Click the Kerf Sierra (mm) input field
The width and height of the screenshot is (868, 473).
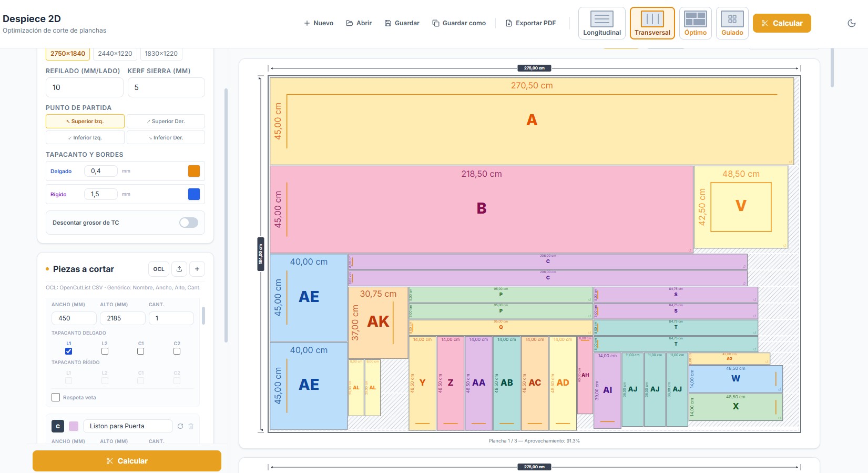click(166, 87)
